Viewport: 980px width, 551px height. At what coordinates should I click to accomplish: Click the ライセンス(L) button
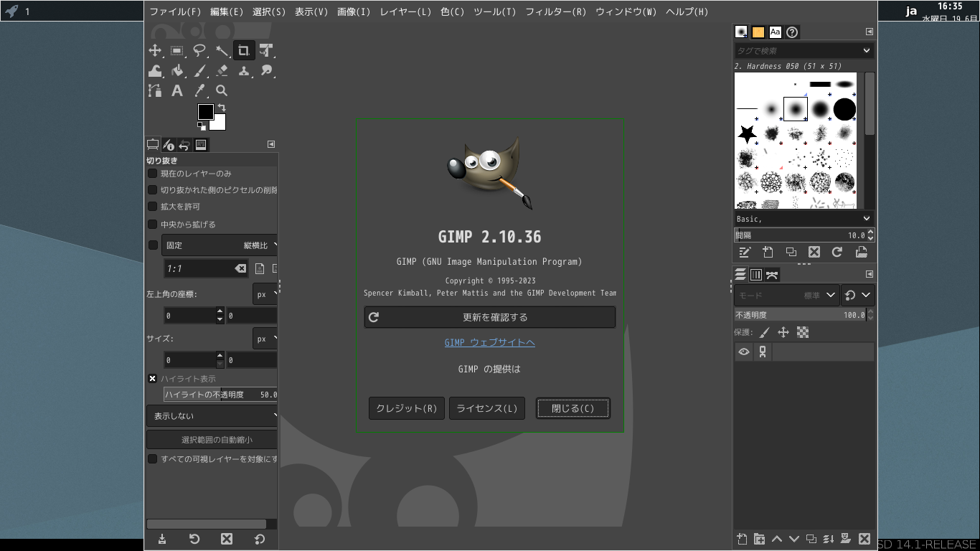[x=487, y=408]
